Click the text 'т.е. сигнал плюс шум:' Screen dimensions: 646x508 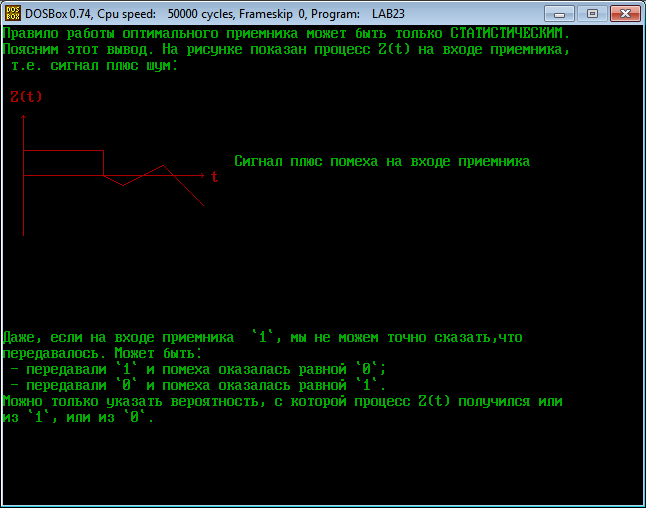coord(94,65)
